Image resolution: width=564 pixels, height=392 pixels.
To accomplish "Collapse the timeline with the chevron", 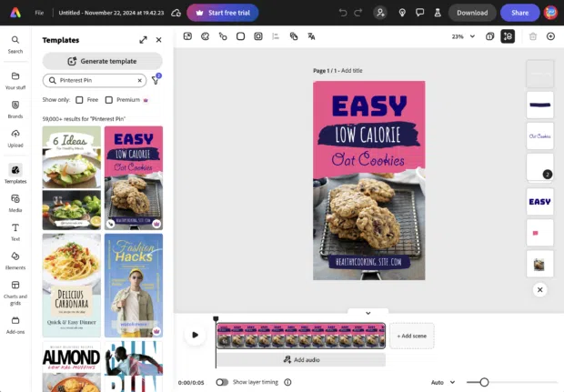I will 368,313.
